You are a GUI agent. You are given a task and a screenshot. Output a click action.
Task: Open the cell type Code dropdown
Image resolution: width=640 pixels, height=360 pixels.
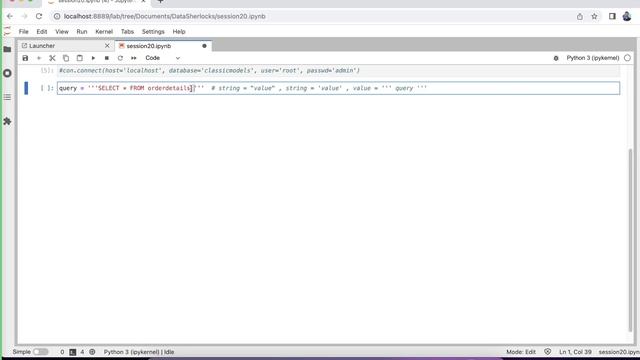pyautogui.click(x=162, y=58)
